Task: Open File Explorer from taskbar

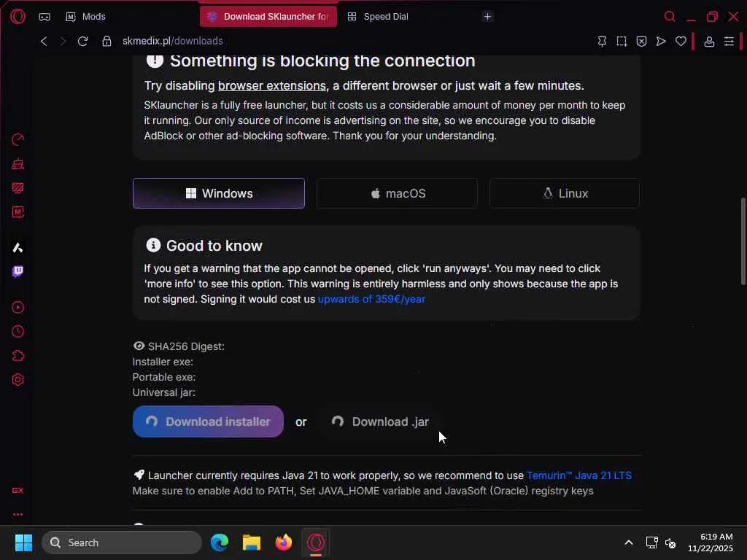Action: click(x=252, y=542)
